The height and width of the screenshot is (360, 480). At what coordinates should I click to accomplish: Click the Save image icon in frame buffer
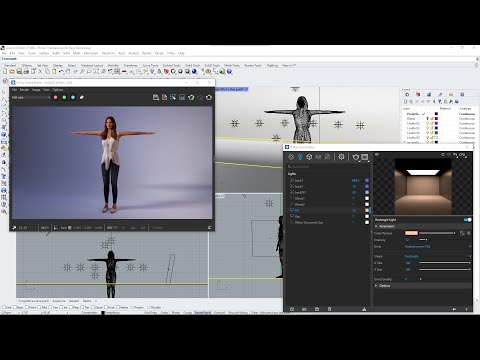click(156, 97)
